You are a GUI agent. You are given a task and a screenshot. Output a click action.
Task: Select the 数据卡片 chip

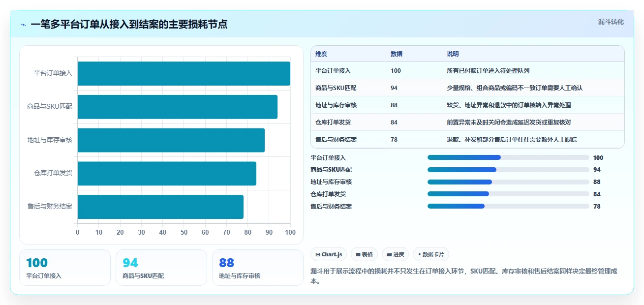click(431, 254)
